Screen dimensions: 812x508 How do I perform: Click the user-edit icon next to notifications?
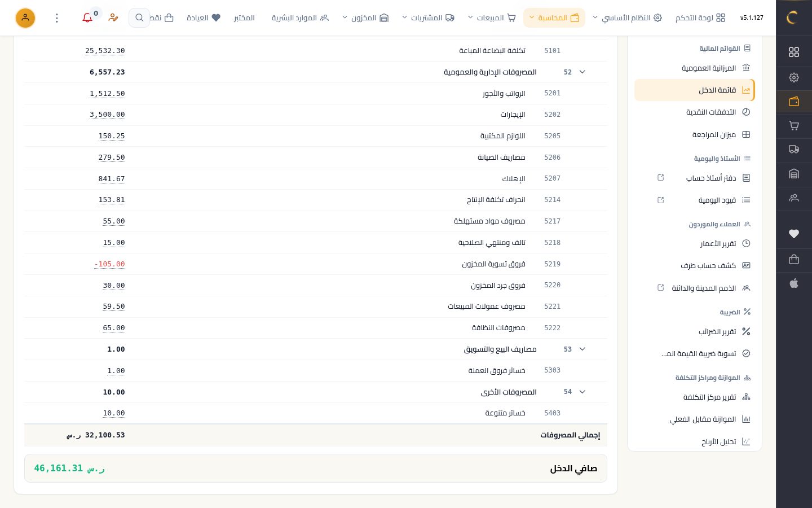tap(113, 18)
